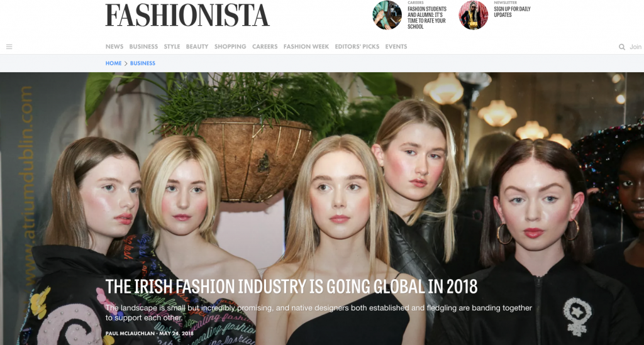The height and width of the screenshot is (345, 644).
Task: Follow the Business breadcrumb link
Action: pos(143,63)
